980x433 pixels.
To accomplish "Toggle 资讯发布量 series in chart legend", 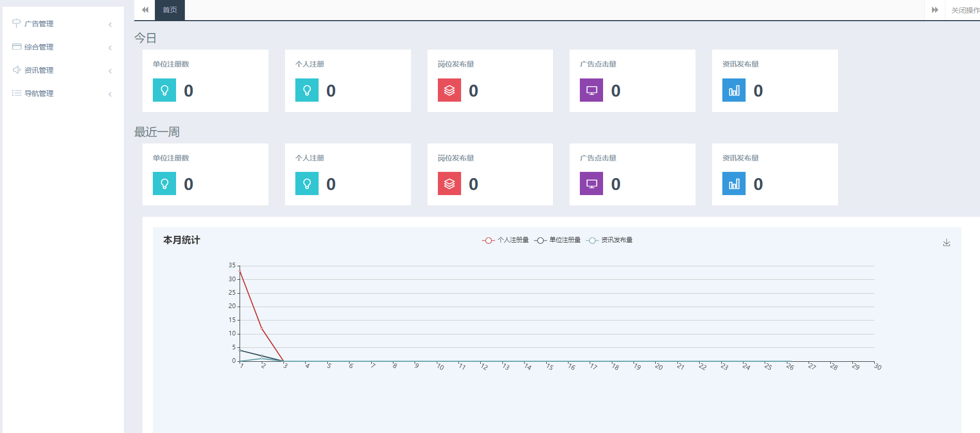I will 609,240.
